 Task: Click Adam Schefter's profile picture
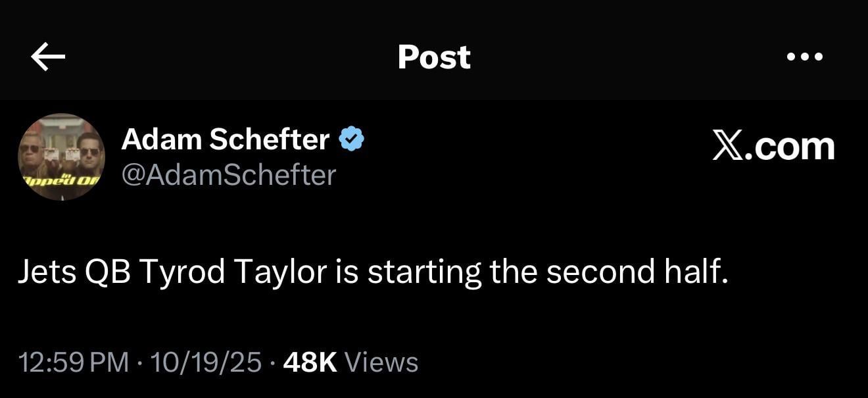(61, 157)
